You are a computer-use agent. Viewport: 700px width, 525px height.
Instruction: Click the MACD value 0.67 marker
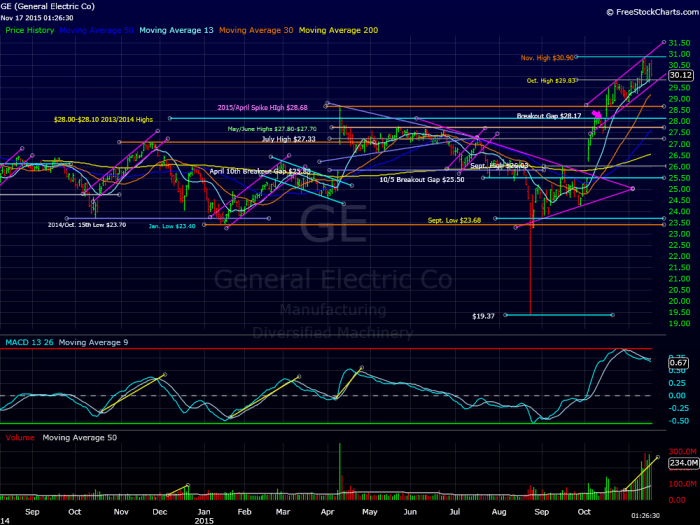679,363
